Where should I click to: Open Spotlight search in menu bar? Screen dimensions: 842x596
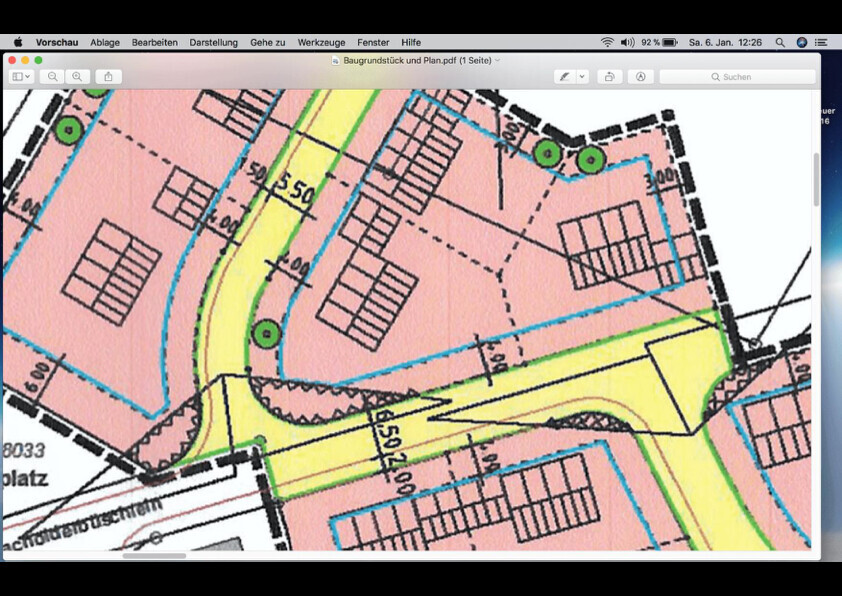pos(780,43)
